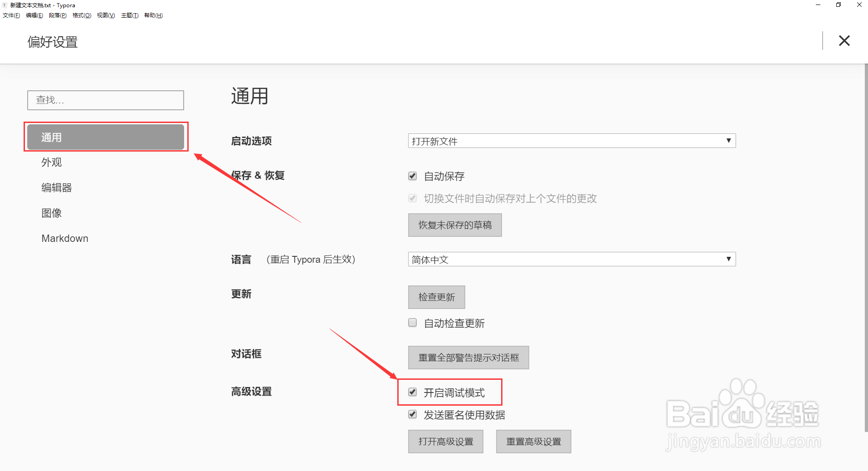Toggle the 自动保存 checkbox
The height and width of the screenshot is (471, 868).
(x=412, y=176)
